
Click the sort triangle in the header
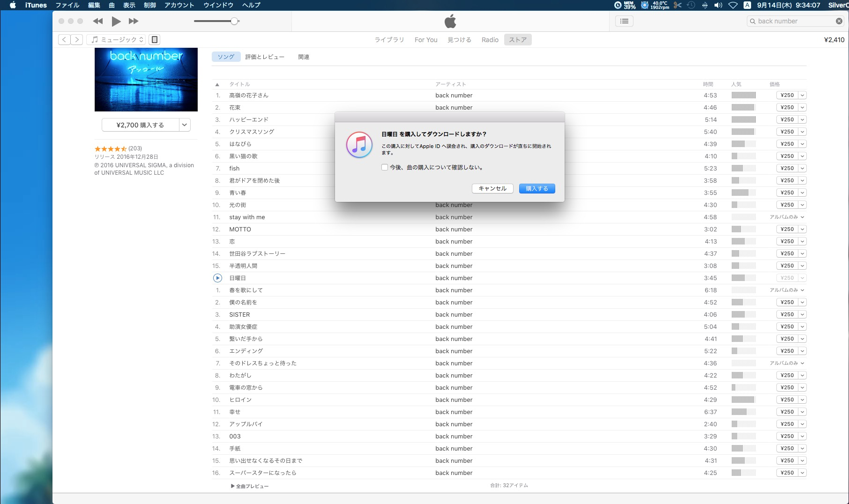[x=217, y=85]
